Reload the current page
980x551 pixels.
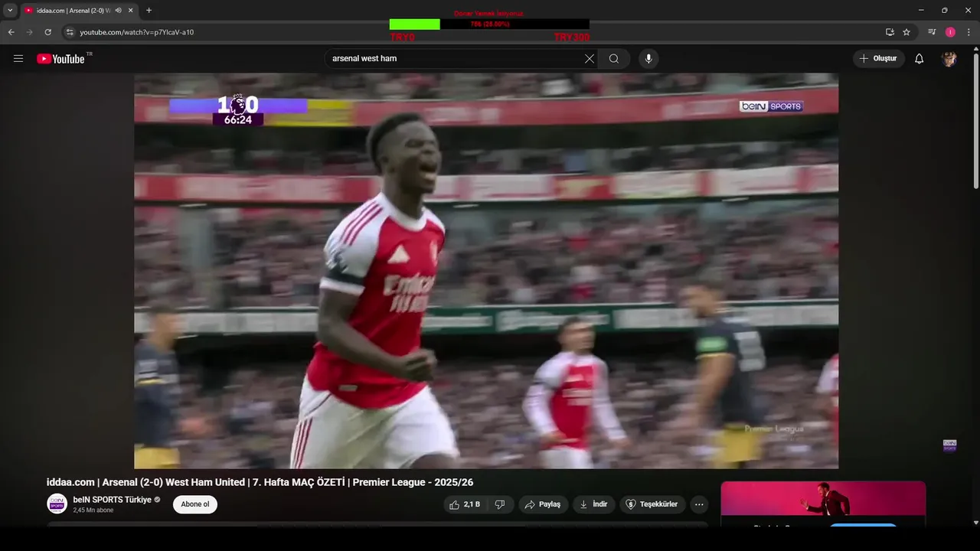47,32
